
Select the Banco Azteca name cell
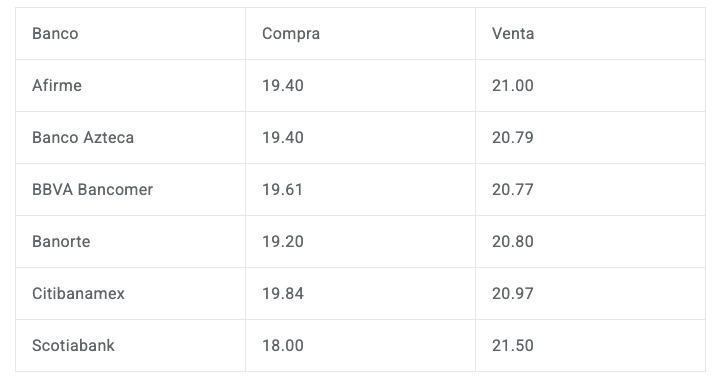(131, 137)
